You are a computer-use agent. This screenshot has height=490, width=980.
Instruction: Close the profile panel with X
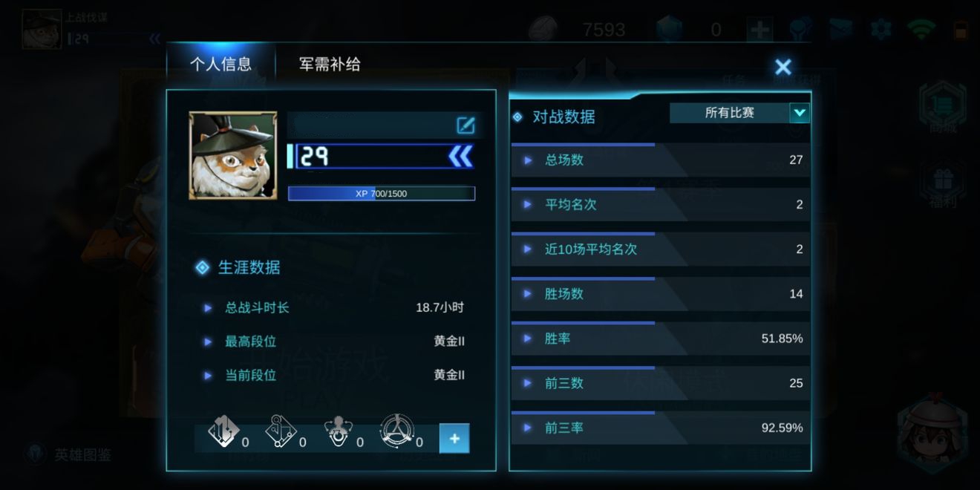click(x=783, y=68)
